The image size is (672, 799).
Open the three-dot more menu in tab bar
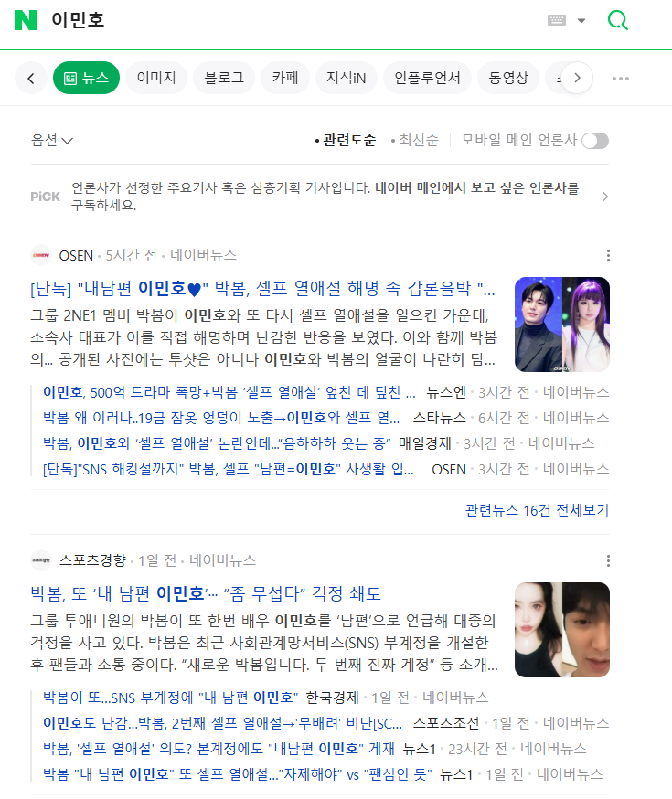[x=621, y=79]
